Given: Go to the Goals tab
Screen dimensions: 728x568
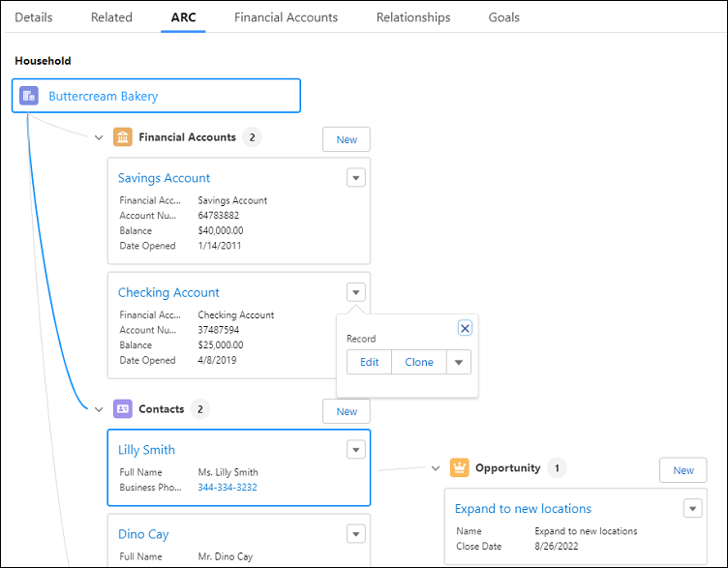Looking at the screenshot, I should (503, 17).
